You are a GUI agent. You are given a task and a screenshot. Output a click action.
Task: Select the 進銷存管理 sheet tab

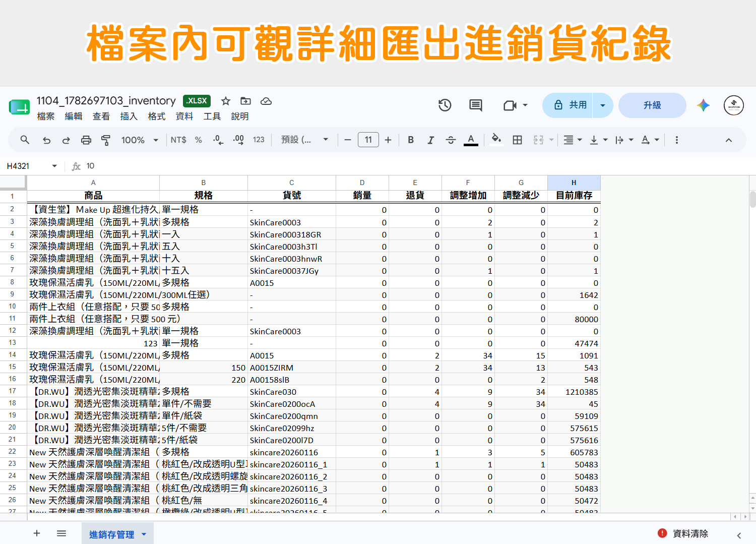click(112, 534)
